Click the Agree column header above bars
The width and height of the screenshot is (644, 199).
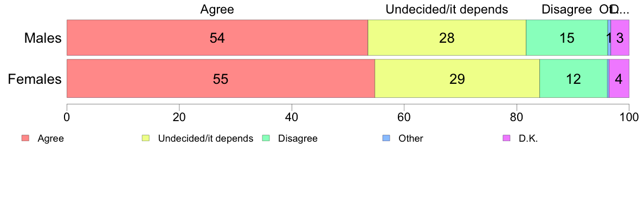click(217, 9)
